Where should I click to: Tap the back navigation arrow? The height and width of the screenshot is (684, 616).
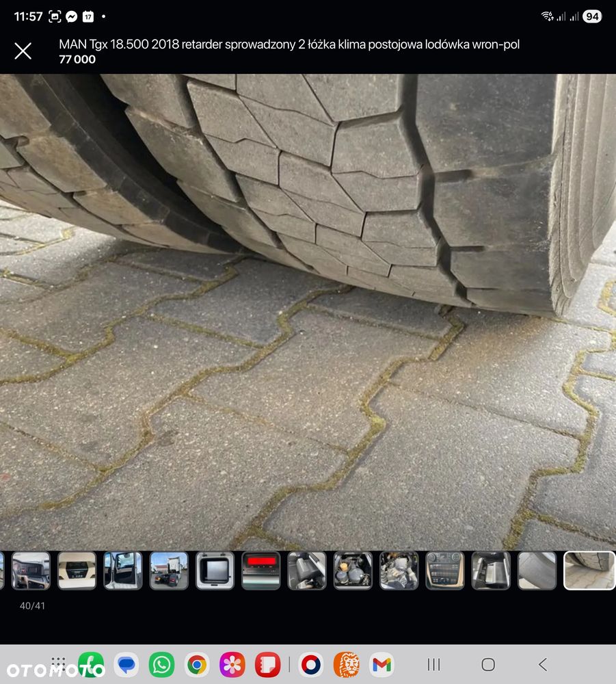(x=543, y=665)
